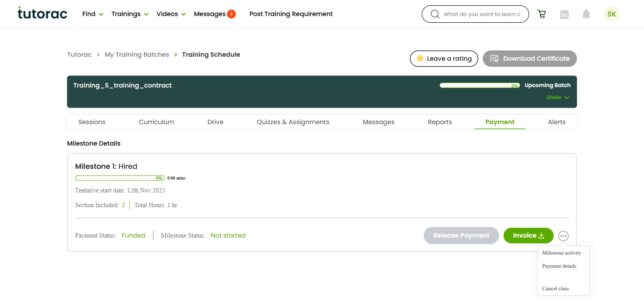Expand the Find dropdown menu
The height and width of the screenshot is (305, 644).
[93, 14]
